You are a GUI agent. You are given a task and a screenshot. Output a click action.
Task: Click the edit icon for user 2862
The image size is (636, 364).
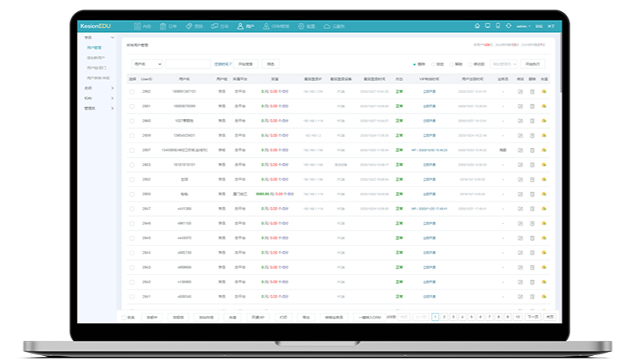(520, 91)
